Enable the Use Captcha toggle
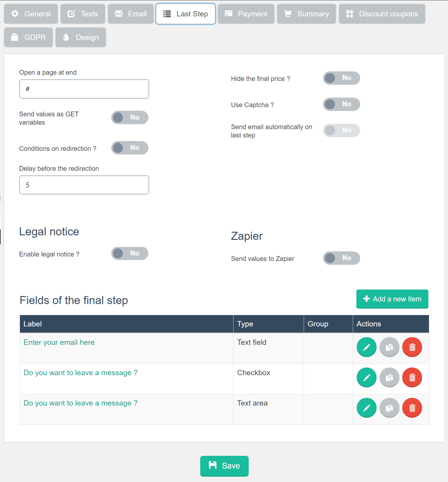448x482 pixels. [342, 104]
